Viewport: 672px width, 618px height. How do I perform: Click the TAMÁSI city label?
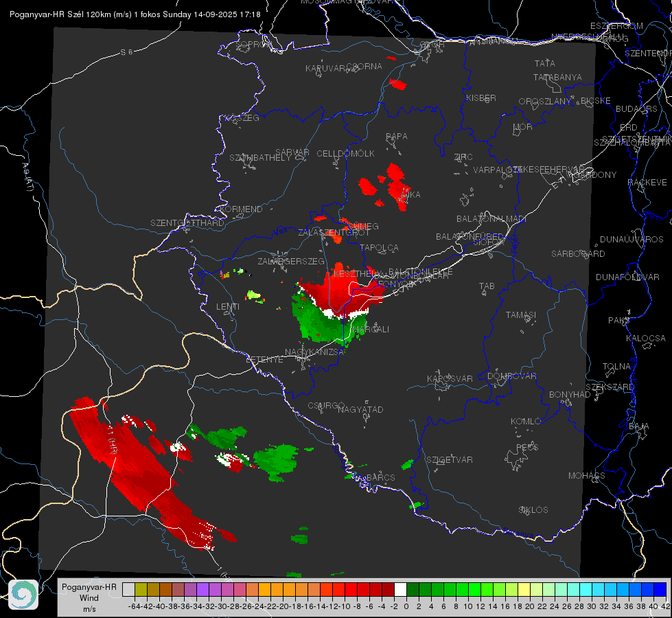click(521, 315)
